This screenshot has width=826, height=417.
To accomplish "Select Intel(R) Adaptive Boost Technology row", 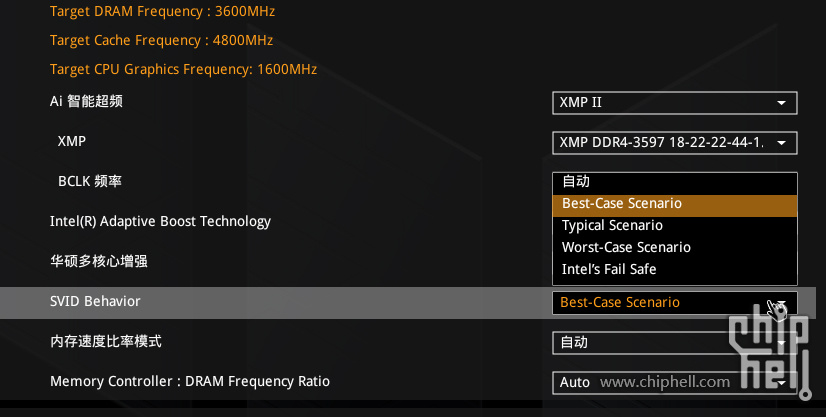I will click(160, 222).
